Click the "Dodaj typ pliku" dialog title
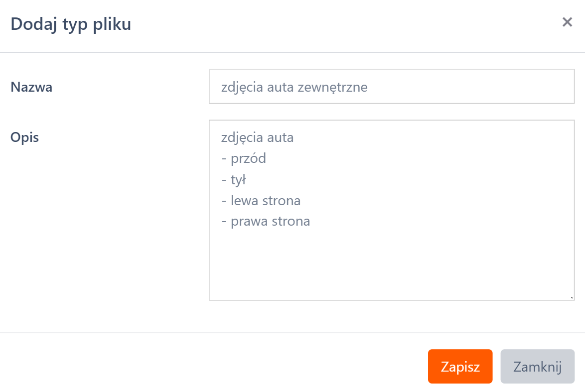The width and height of the screenshot is (585, 392). [x=71, y=24]
